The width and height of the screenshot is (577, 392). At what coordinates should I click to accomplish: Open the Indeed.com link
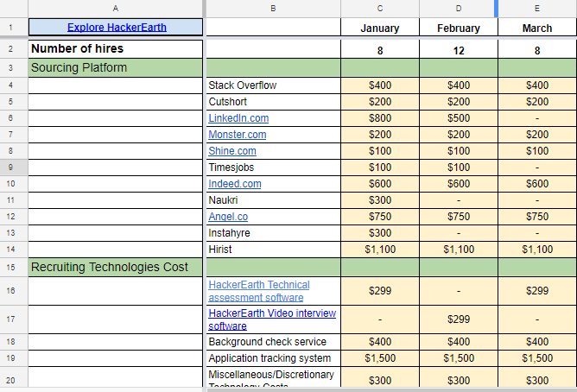coord(235,184)
